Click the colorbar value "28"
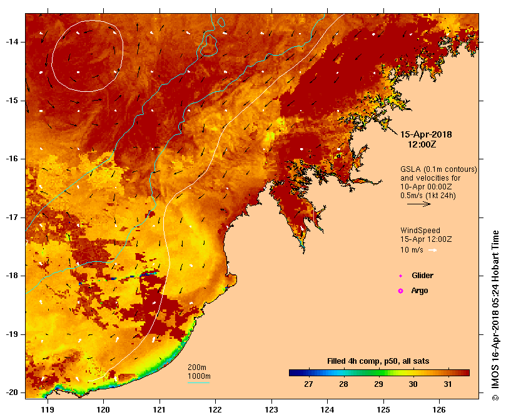This screenshot has height=420, width=506. click(x=343, y=384)
